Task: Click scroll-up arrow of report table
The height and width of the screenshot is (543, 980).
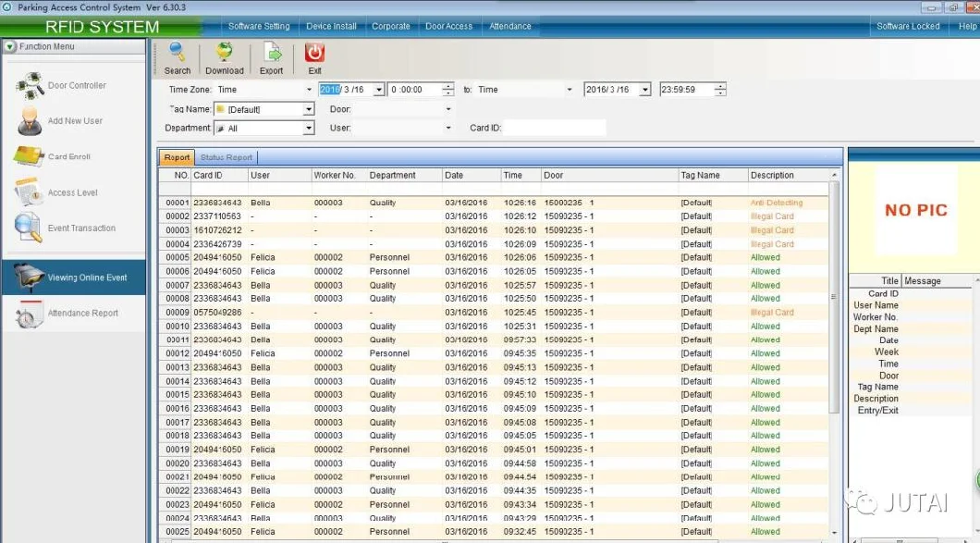Action: coord(834,175)
